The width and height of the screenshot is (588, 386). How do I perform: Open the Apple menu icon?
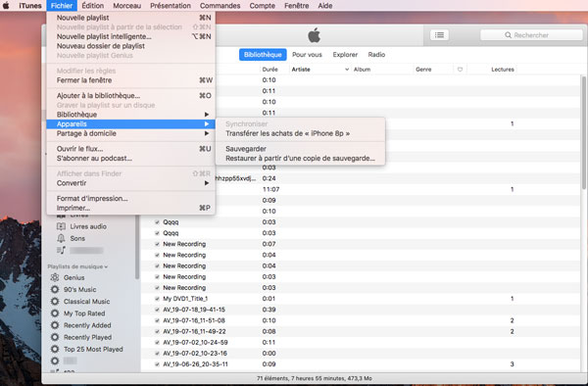click(x=6, y=5)
